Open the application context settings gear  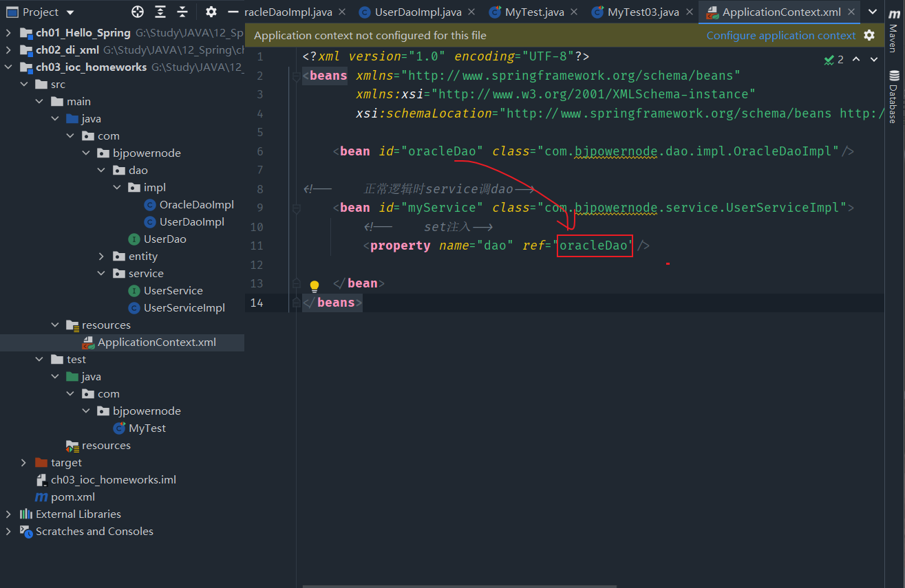(869, 35)
